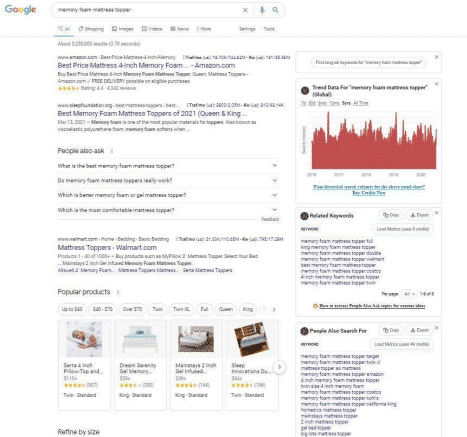
Task: Switch to the Images tab
Action: coord(123,29)
